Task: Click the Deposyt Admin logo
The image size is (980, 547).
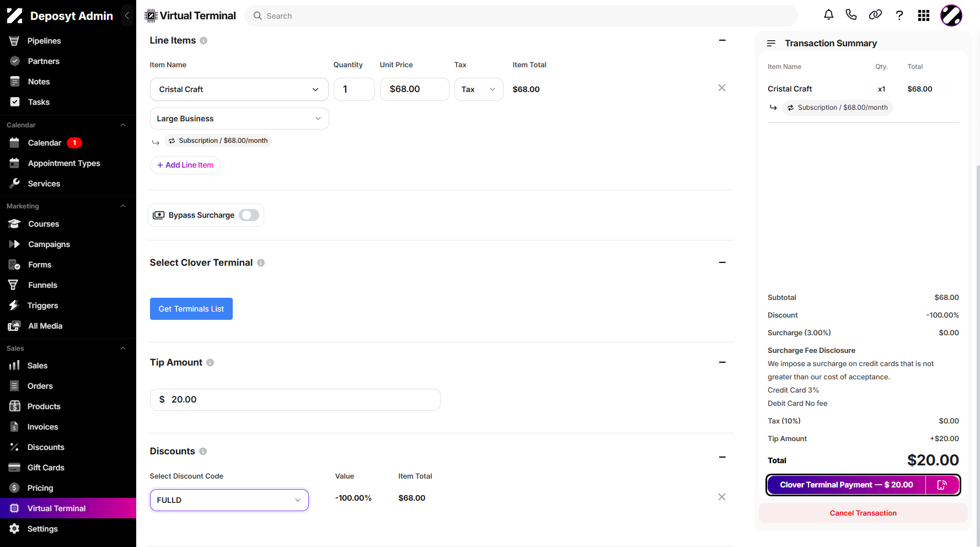Action: [15, 15]
